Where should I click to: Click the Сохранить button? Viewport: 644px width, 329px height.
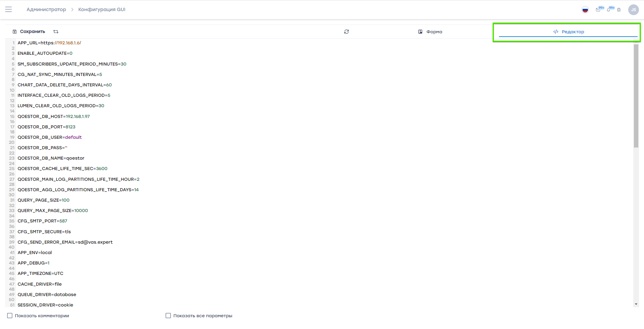click(29, 32)
